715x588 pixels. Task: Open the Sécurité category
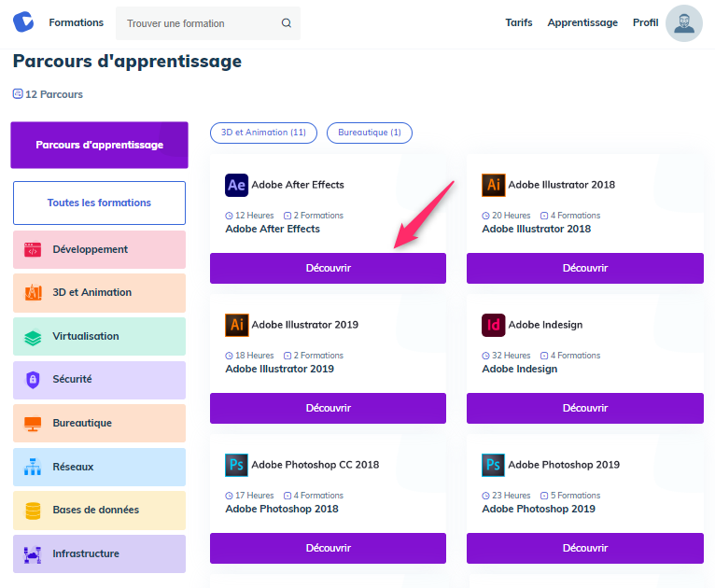99,380
